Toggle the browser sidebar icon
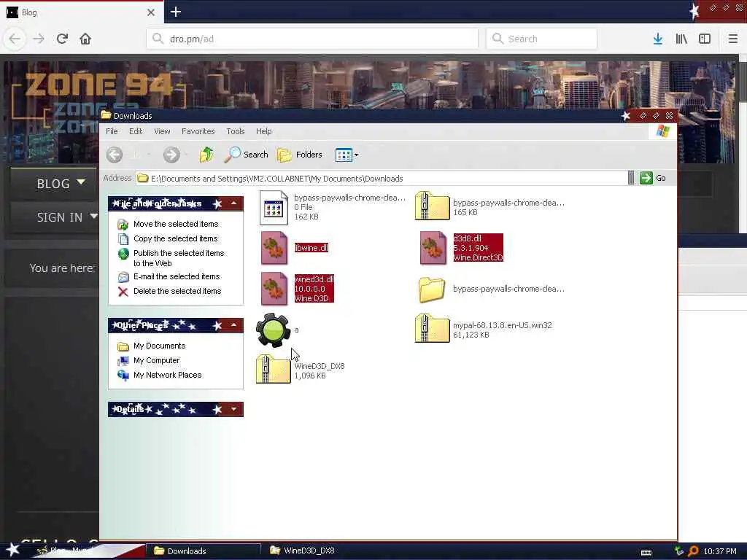 705,39
